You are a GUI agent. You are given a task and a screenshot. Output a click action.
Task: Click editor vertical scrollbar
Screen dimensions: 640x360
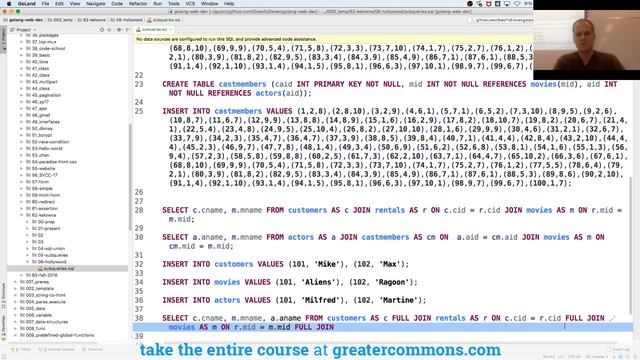click(x=631, y=245)
